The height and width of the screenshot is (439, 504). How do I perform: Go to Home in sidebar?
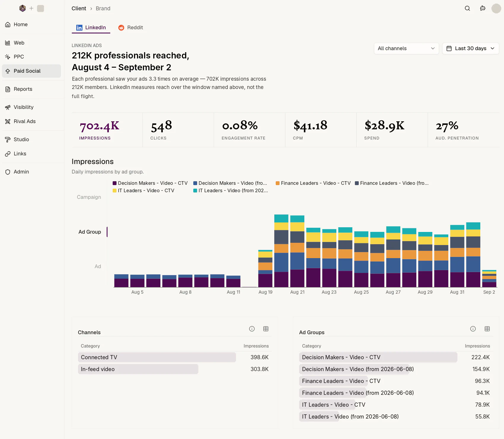(x=31, y=24)
